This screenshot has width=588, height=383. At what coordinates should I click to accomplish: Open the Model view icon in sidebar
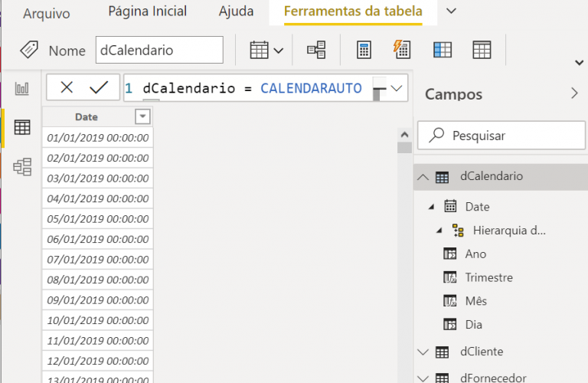(22, 166)
